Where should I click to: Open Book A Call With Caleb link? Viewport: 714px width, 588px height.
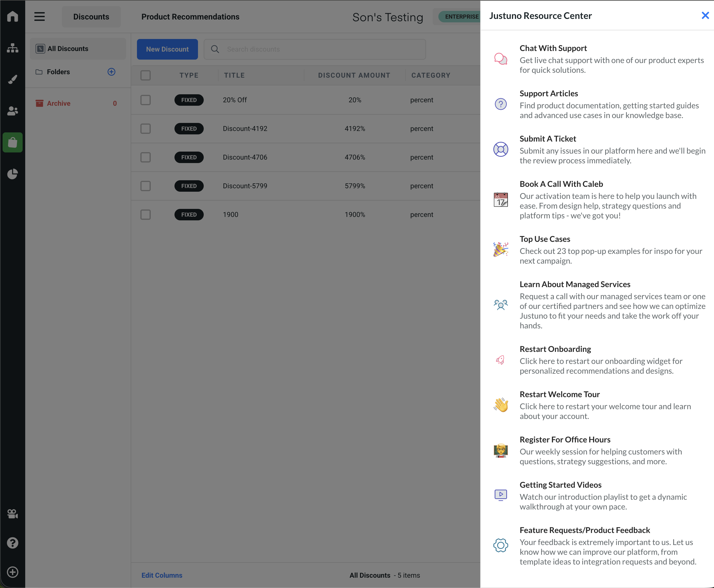pos(561,184)
